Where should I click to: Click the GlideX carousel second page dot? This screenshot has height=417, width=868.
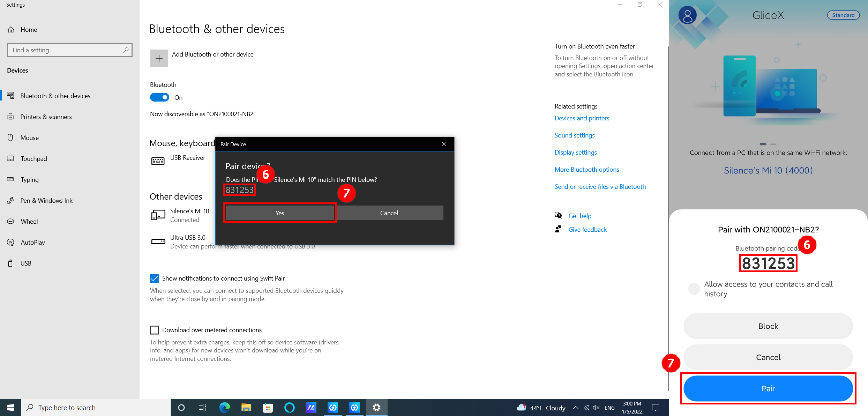773,144
